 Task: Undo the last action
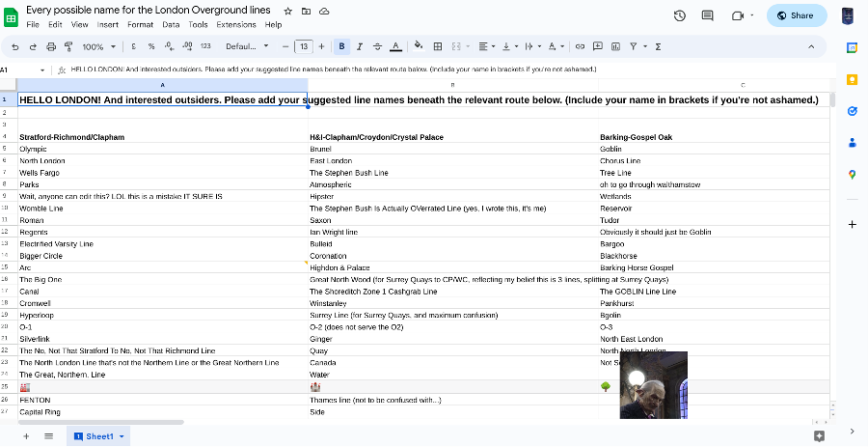click(14, 47)
